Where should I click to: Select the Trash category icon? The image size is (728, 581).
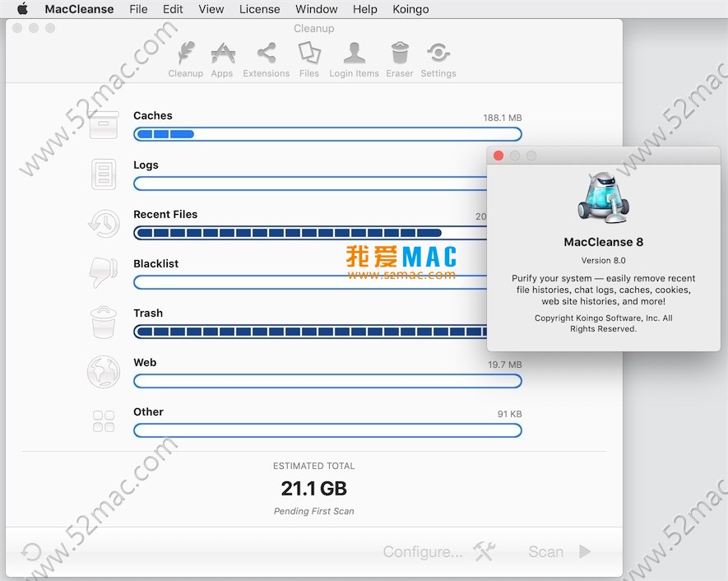point(104,323)
